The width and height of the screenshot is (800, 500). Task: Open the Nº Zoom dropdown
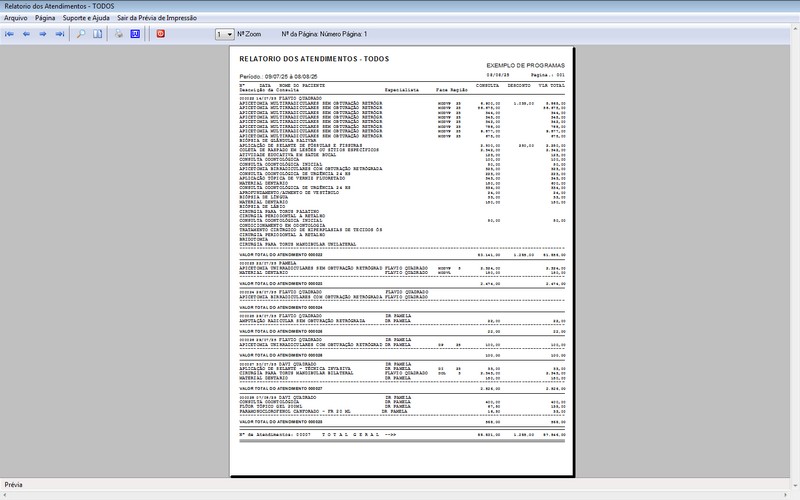(x=224, y=34)
